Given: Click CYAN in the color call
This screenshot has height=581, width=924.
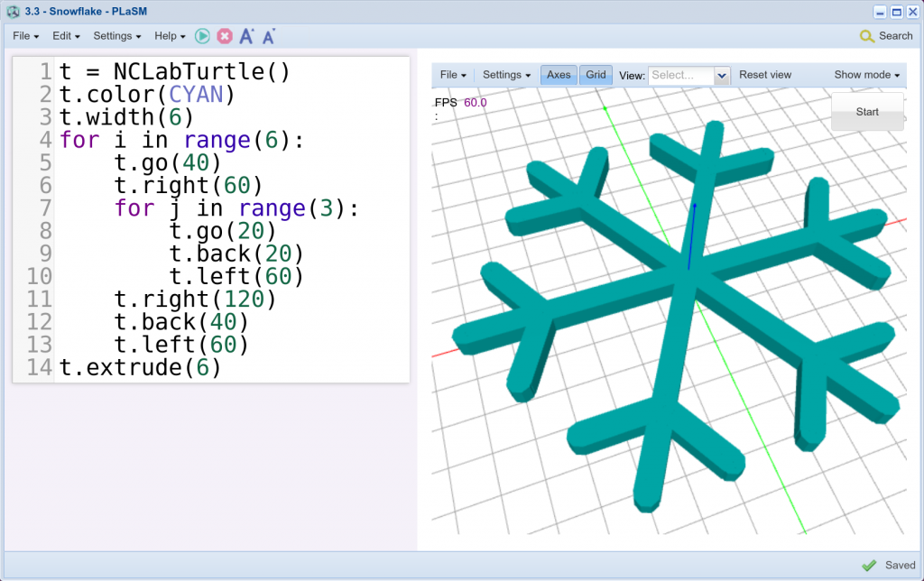Looking at the screenshot, I should [x=197, y=94].
